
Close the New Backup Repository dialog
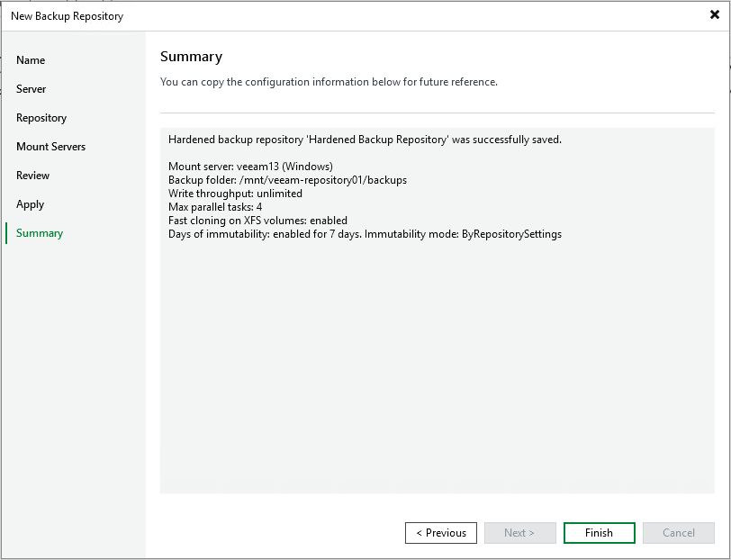click(x=714, y=14)
